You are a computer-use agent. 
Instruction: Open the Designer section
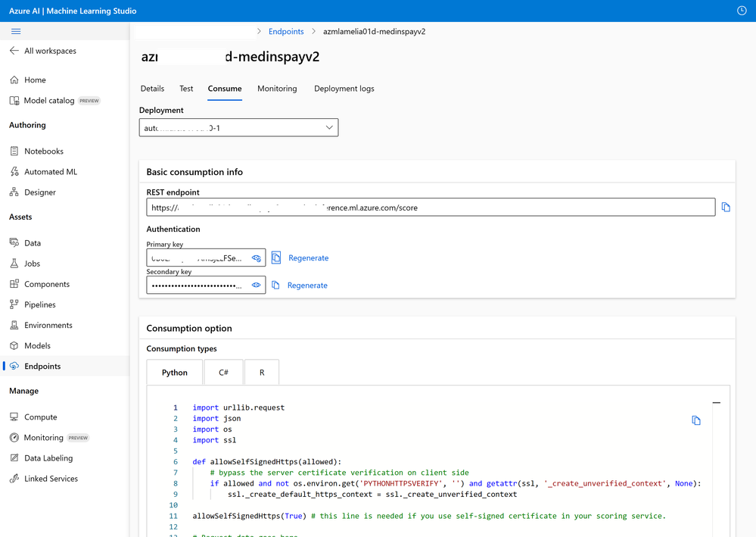pyautogui.click(x=40, y=192)
